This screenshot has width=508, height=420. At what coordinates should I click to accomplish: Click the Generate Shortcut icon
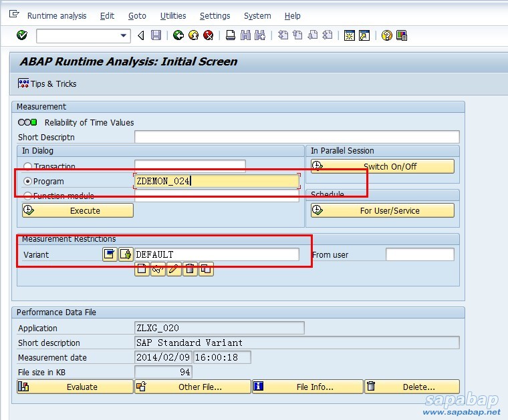point(364,35)
